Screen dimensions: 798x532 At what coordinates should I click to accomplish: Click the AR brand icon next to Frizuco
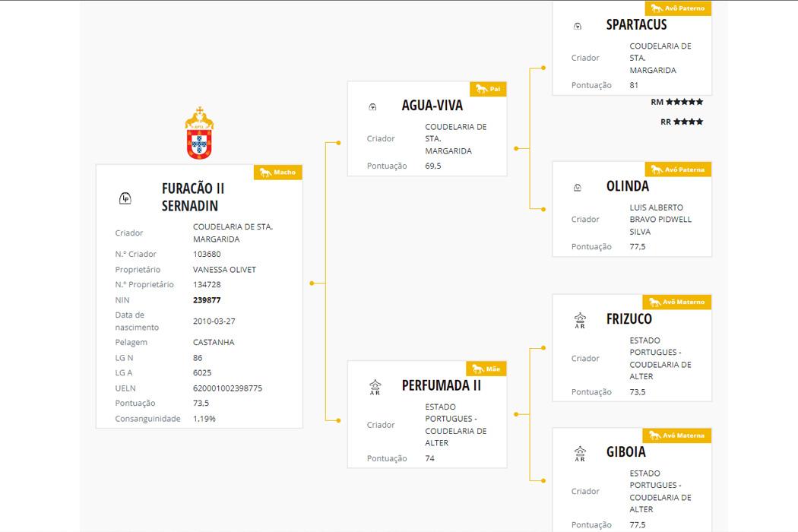pos(580,321)
